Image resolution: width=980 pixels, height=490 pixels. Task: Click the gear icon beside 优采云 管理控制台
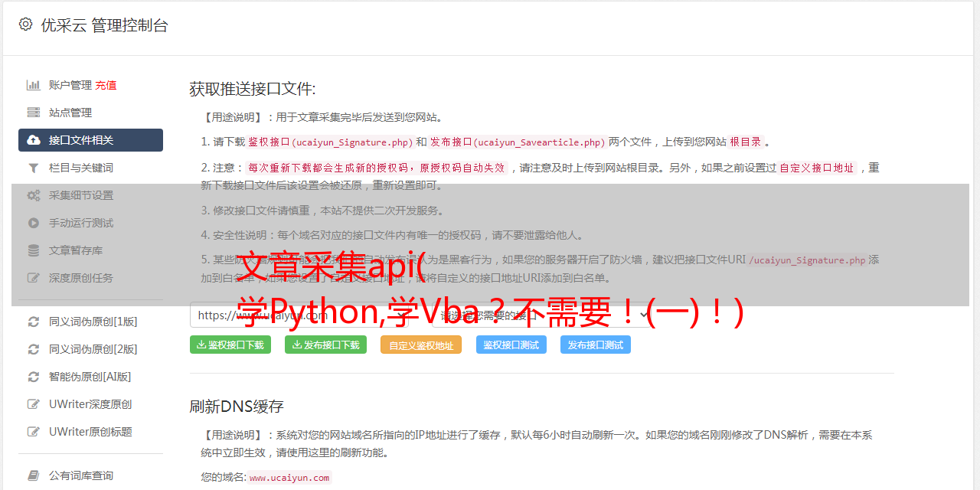point(25,24)
